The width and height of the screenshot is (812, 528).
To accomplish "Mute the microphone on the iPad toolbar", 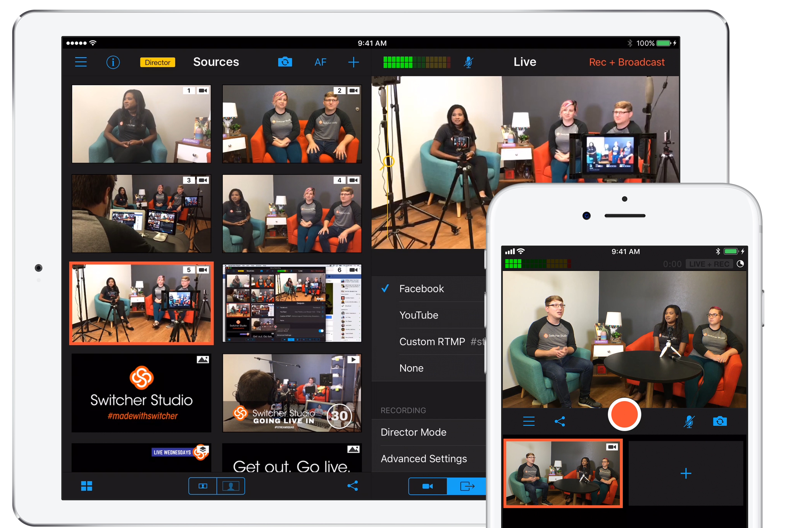I will [468, 62].
